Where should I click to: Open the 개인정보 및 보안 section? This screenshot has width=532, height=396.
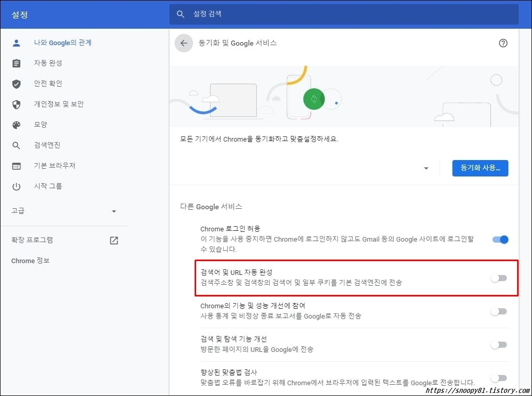click(x=59, y=104)
